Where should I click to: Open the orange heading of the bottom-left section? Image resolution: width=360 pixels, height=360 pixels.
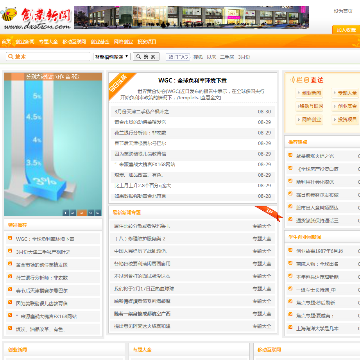17,350
